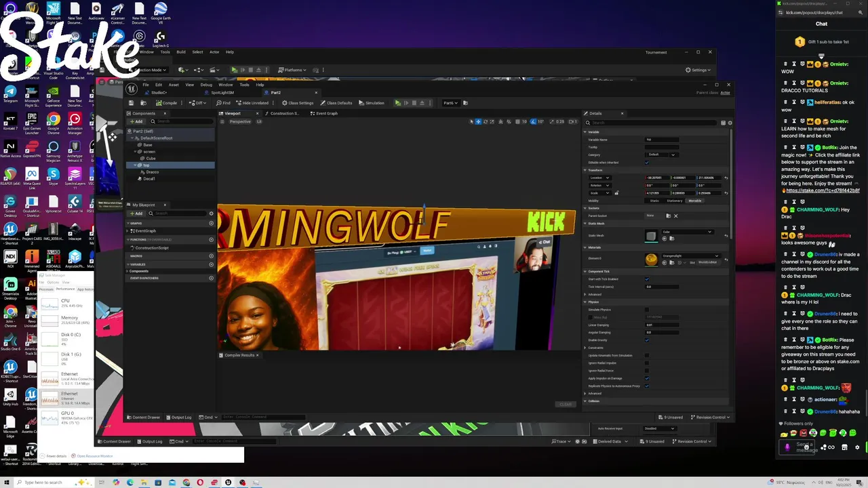
Task: Open the Category Default dropdown
Action: tap(661, 155)
